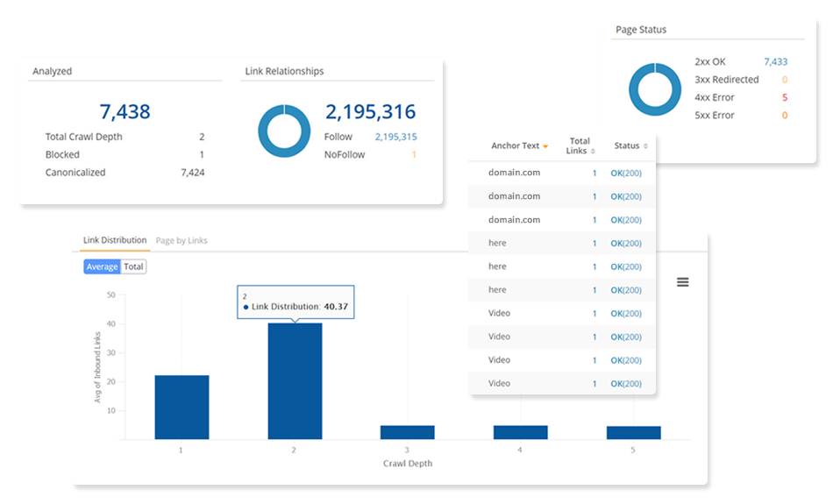Click the crawl depth 1 bar
Image resolution: width=833 pixels, height=504 pixels.
click(182, 407)
